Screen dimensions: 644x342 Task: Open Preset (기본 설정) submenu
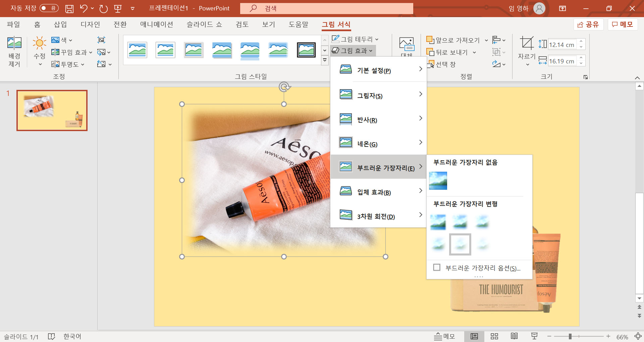click(378, 70)
